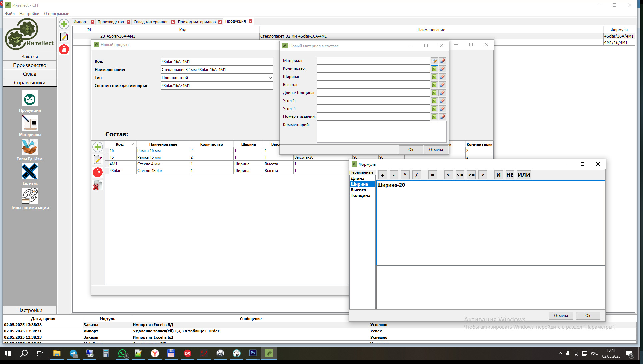The image size is (643, 364).
Task: Click formula icon beside Ширина field
Action: pyautogui.click(x=434, y=77)
